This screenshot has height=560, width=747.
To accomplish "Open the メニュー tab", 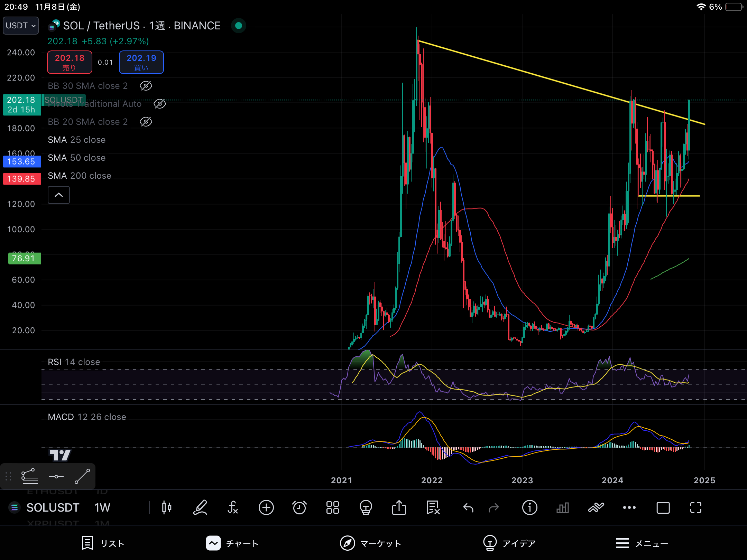I will (x=642, y=543).
